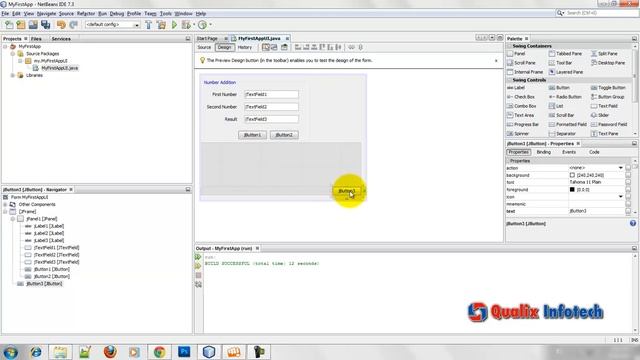Click the Debug Project toolbar icon
640x360 pixels.
pos(186,25)
